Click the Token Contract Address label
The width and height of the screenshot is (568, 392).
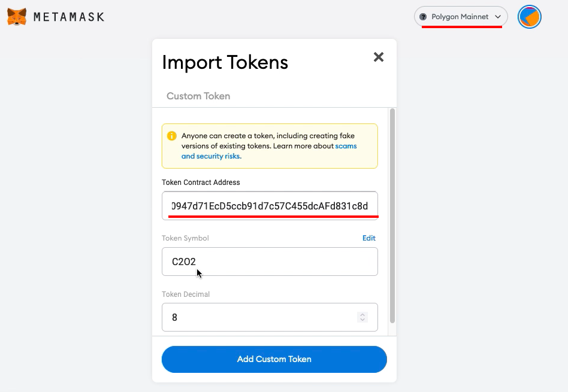[x=201, y=182]
